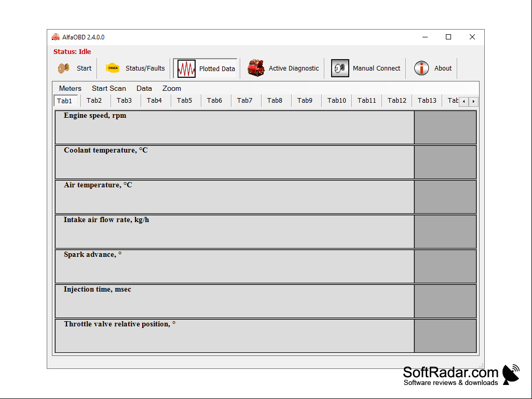Click the Throttle valve value panel

(x=445, y=336)
